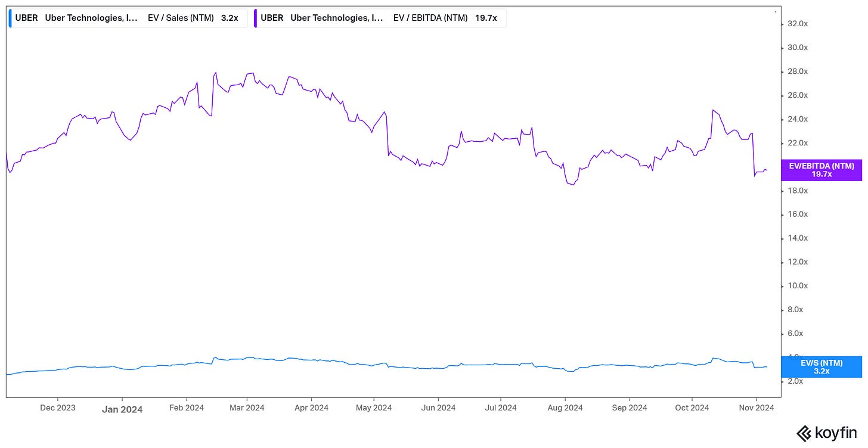
Task: Click the Nov 2024 x-axis label
Action: tap(757, 408)
